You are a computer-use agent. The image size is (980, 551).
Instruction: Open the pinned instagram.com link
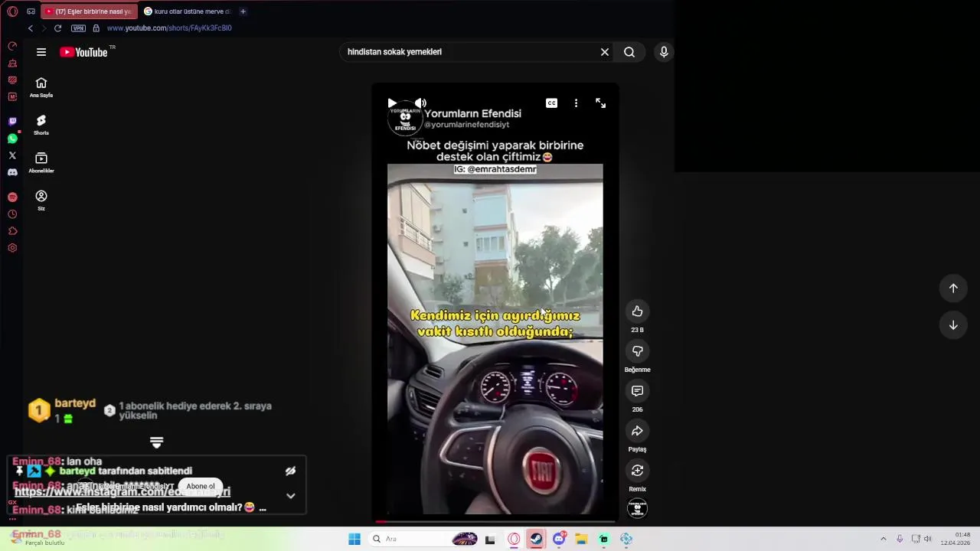tap(122, 492)
